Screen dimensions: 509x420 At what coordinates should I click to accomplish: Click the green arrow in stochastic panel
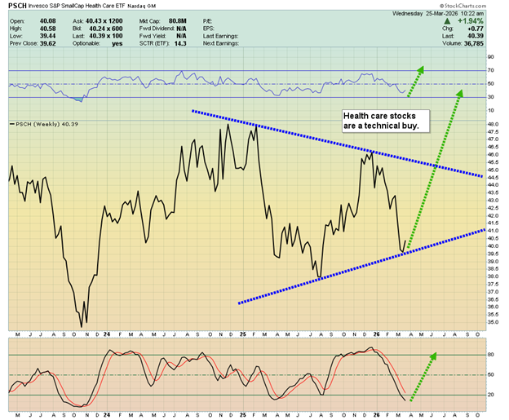423,375
